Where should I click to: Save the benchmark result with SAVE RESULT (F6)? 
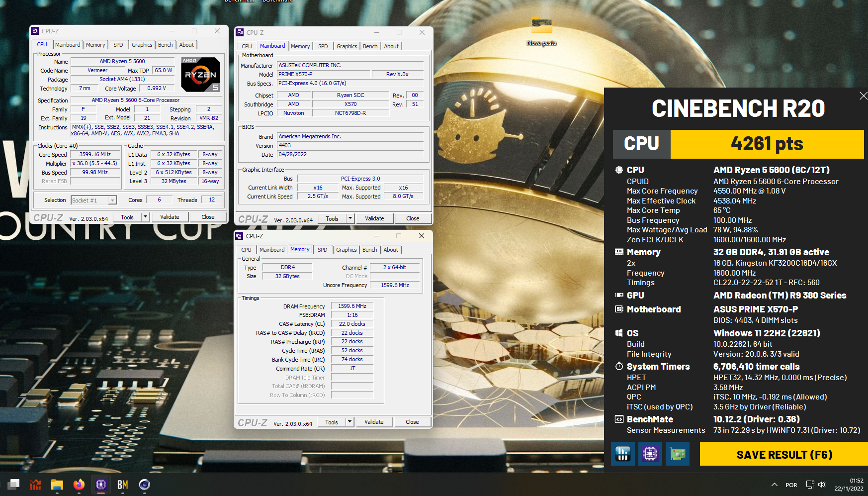[x=784, y=454]
